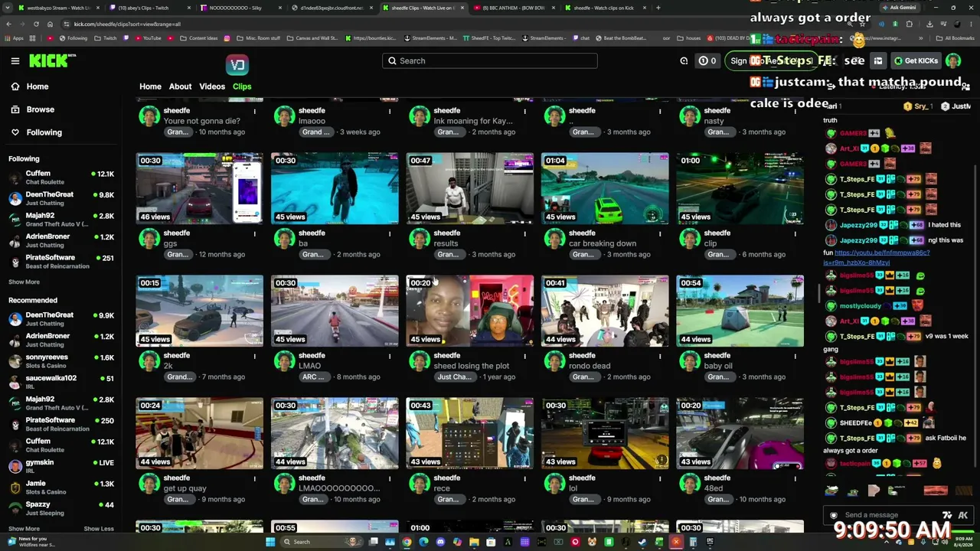
Task: Select the Clips tab
Action: point(242,86)
